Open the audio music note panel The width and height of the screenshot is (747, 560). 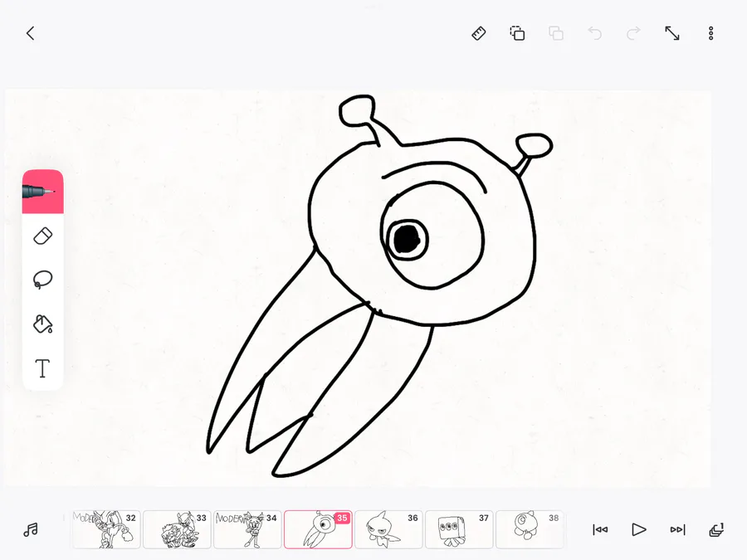(31, 529)
